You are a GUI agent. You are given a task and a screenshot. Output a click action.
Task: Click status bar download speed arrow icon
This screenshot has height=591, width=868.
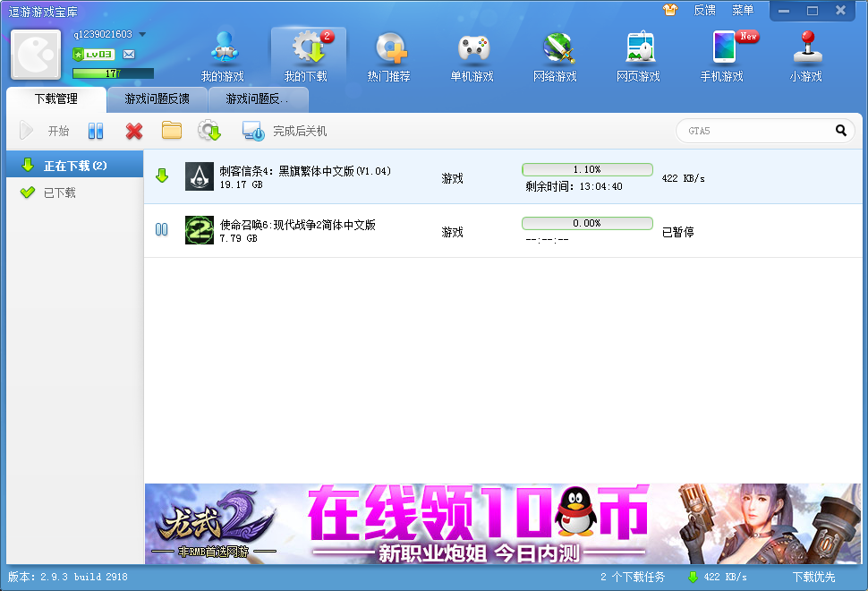693,578
